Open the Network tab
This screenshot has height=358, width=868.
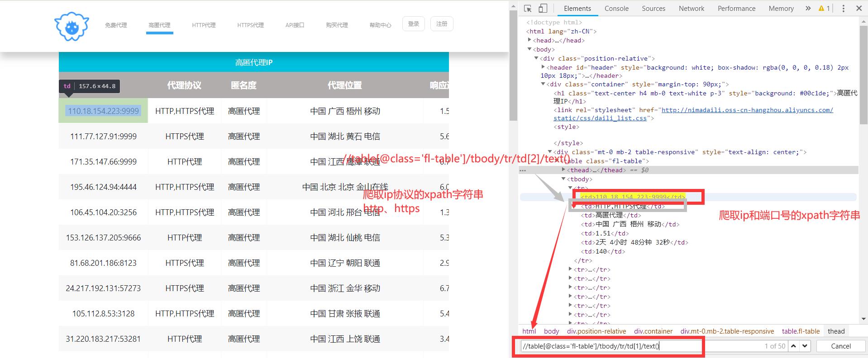pos(692,9)
